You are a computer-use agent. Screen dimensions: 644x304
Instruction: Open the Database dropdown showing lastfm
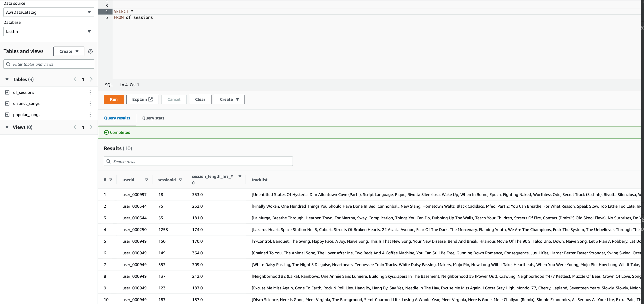(49, 31)
